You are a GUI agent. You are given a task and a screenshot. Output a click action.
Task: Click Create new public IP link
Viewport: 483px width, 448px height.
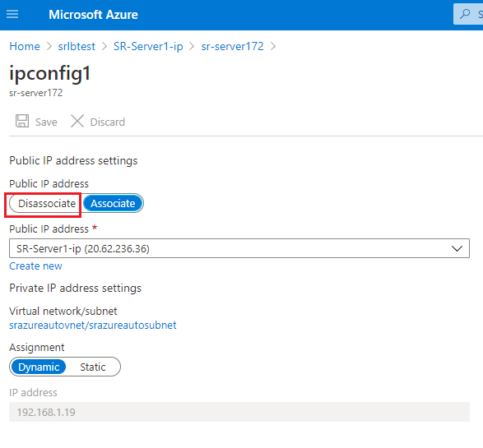(x=35, y=266)
